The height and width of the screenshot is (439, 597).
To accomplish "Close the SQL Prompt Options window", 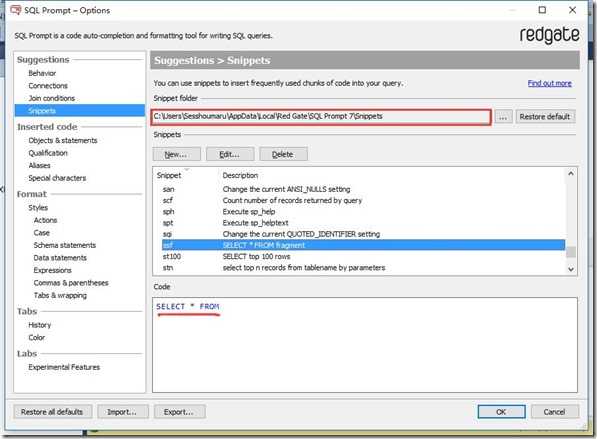I will click(572, 10).
